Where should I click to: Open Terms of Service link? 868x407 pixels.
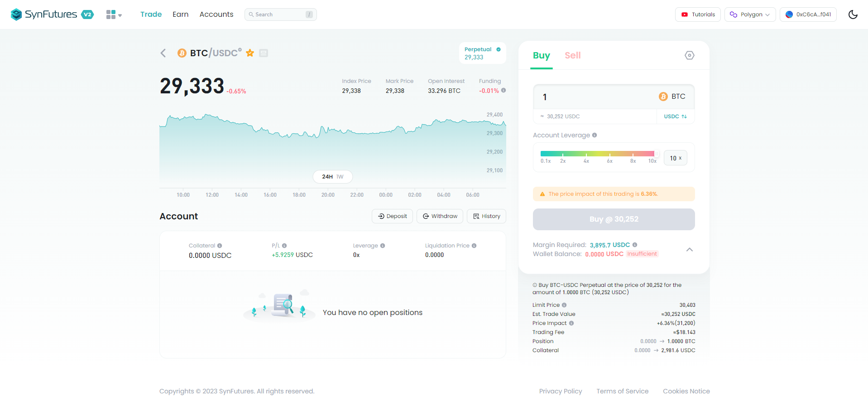(x=623, y=391)
